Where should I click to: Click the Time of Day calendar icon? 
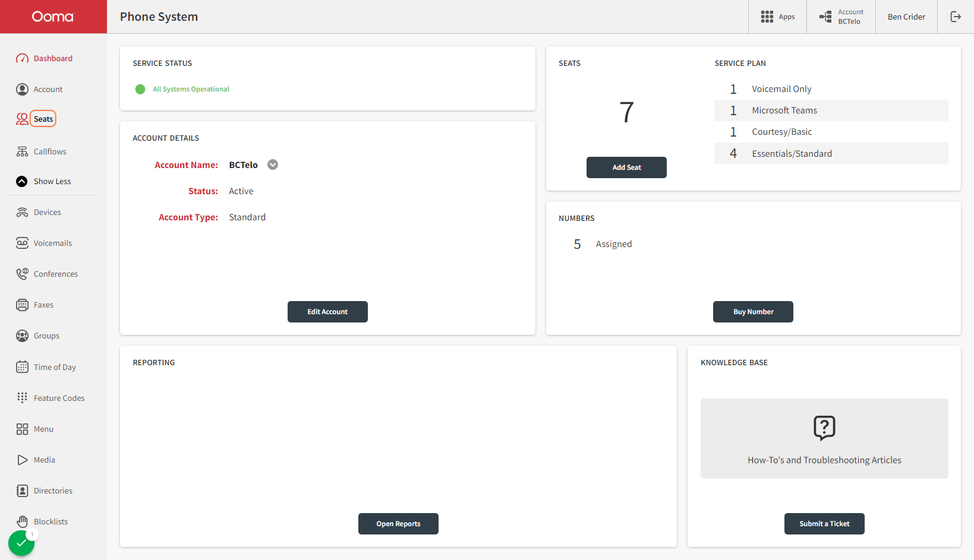point(22,367)
